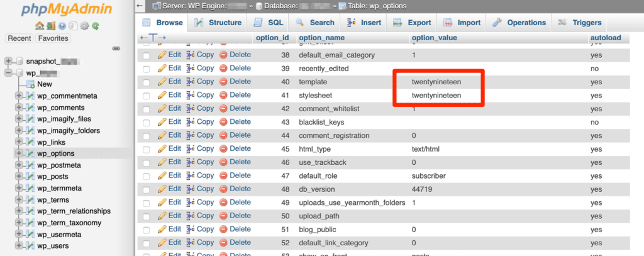This screenshot has width=644, height=256.
Task: Open the wp_users table link
Action: [x=53, y=245]
